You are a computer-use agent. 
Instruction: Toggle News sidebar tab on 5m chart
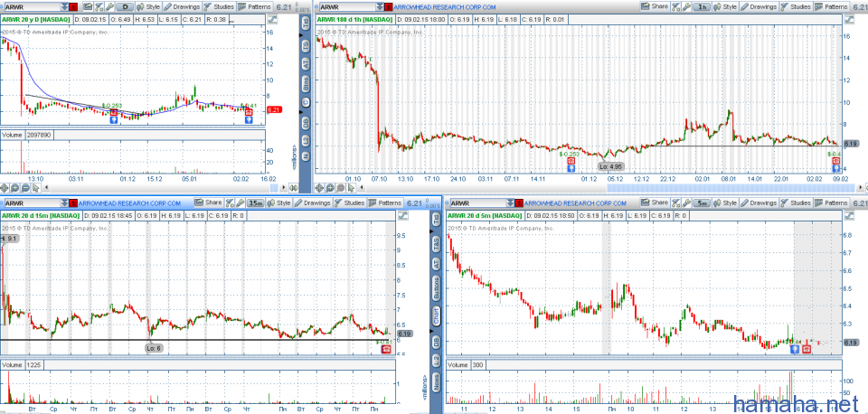[436, 381]
